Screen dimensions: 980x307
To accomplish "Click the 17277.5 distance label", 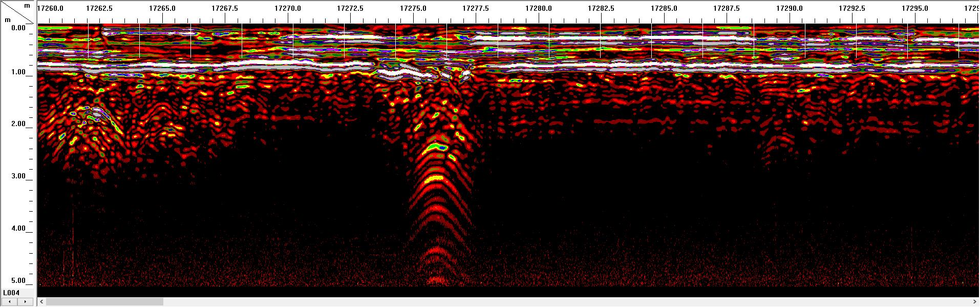I will [x=476, y=8].
